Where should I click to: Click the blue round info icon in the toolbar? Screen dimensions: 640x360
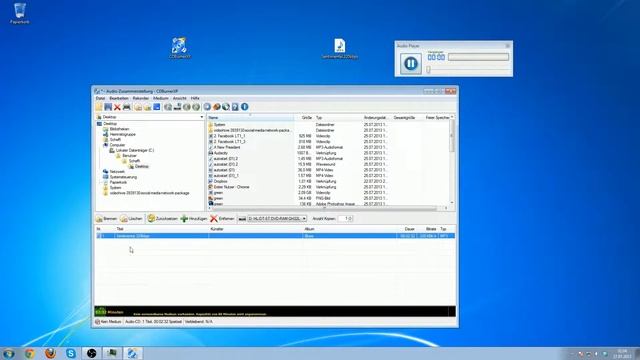point(244,107)
